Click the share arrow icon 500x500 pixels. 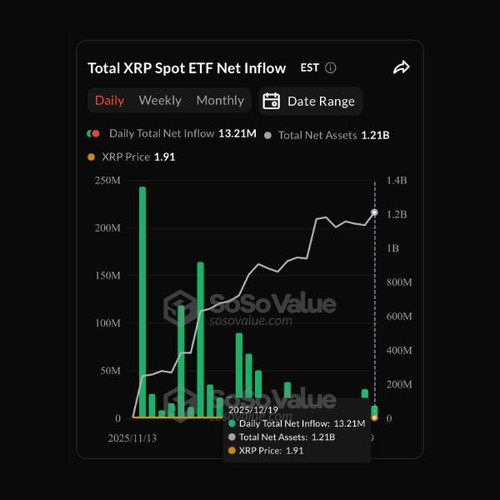401,68
